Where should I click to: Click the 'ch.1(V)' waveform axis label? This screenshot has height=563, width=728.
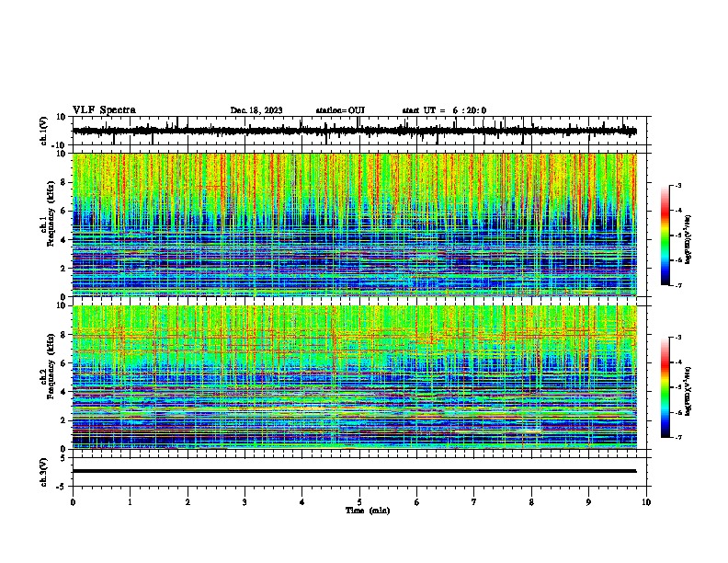[44, 131]
